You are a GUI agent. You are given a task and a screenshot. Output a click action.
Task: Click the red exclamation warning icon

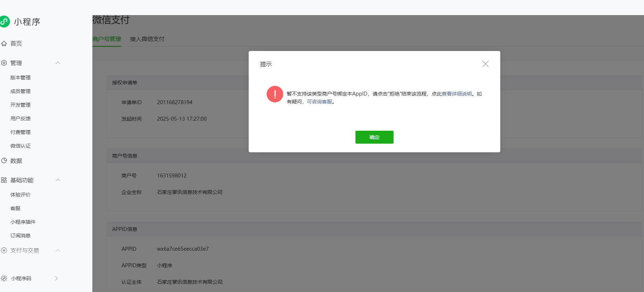point(275,94)
